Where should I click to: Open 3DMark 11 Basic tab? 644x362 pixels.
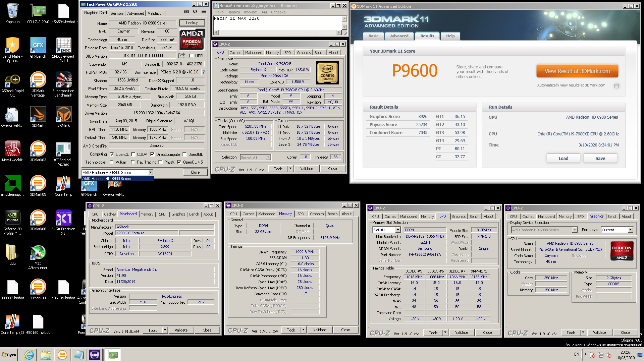[x=373, y=36]
